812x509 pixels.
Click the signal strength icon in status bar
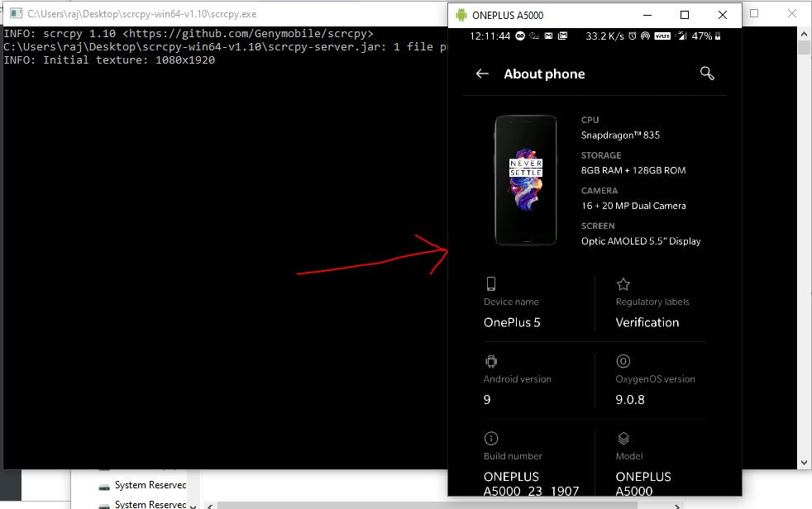coord(682,36)
